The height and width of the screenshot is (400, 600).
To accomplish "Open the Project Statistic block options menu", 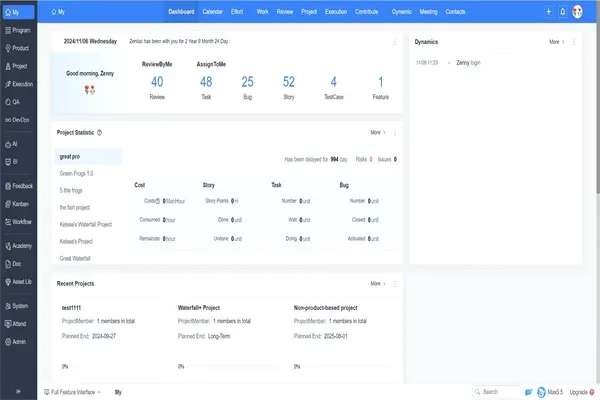I will [x=395, y=132].
